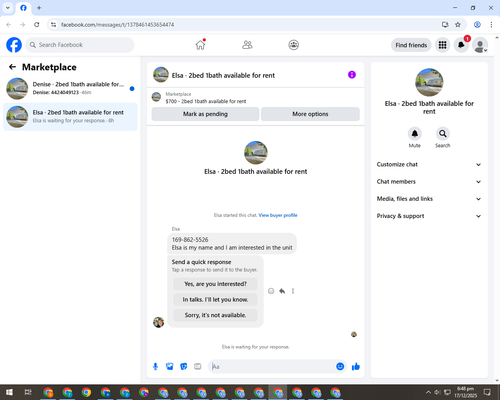Screen dimensions: 500x400
Task: Click the browser address bar URL
Action: pyautogui.click(x=117, y=25)
